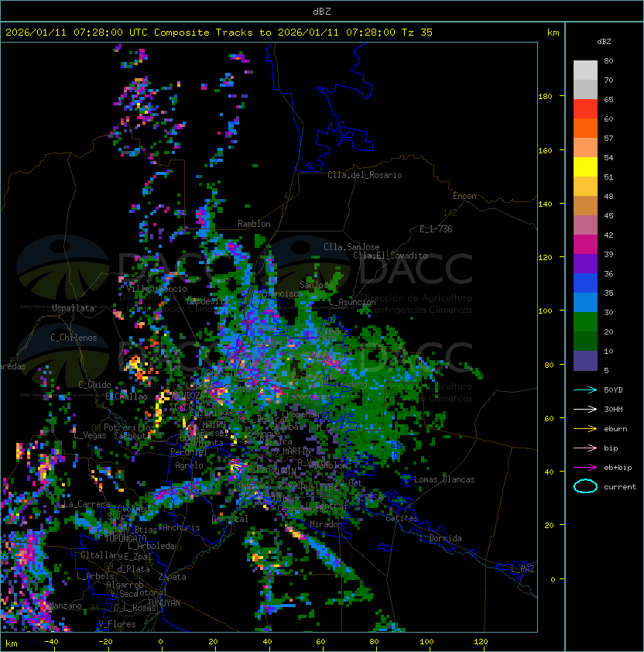The image size is (644, 652).
Task: Click the 'Encon' map label
Action: click(464, 196)
